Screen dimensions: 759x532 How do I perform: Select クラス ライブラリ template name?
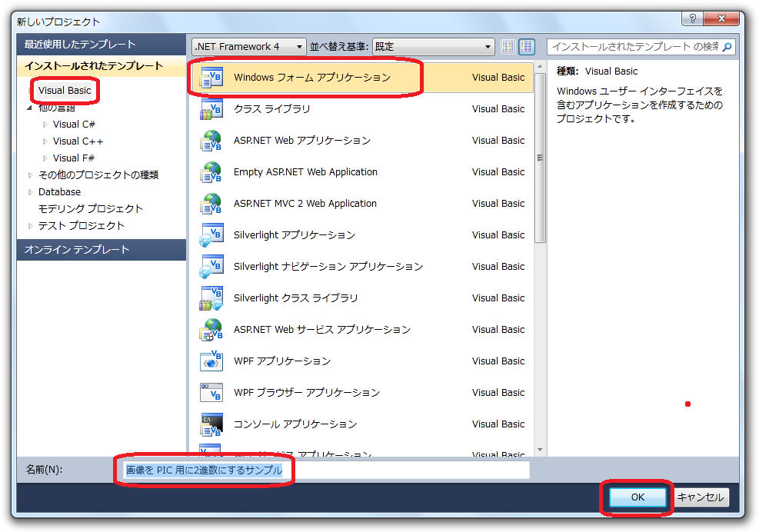coord(272,109)
